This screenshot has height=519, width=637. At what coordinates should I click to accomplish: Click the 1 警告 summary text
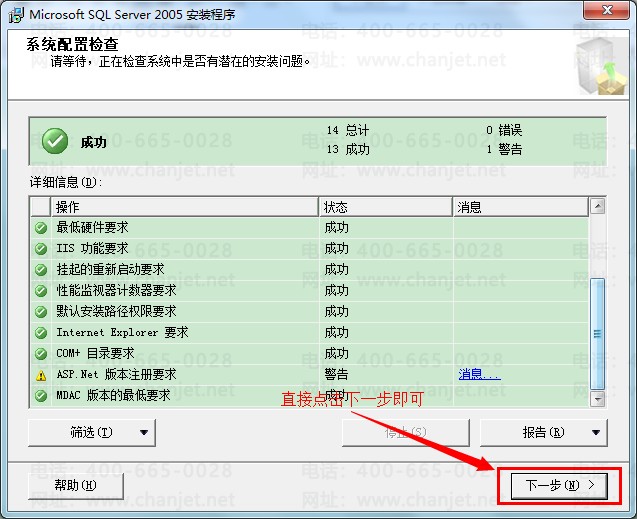click(504, 149)
